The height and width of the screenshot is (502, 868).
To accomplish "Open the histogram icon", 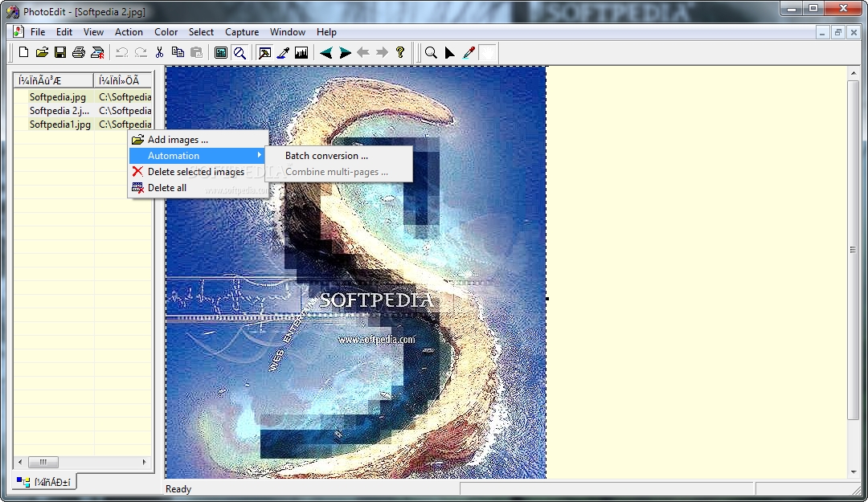I will [x=301, y=52].
